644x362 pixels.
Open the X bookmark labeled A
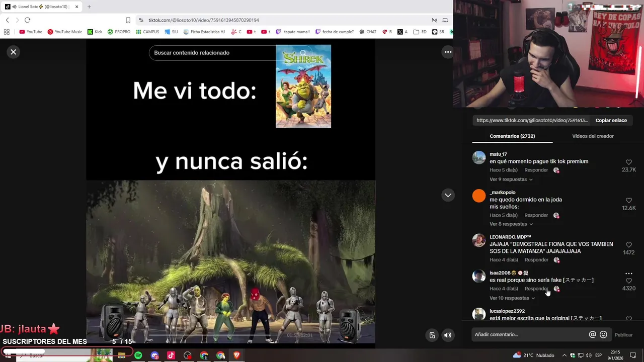coord(403,32)
